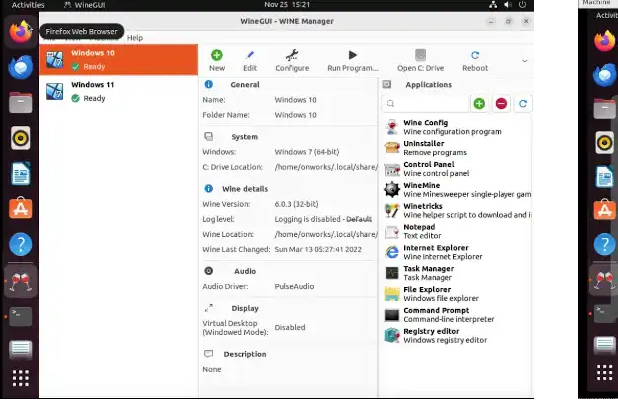Screen dimensions: 618x405
Task: Launch WineMine minesweeper game
Action: [456, 189]
